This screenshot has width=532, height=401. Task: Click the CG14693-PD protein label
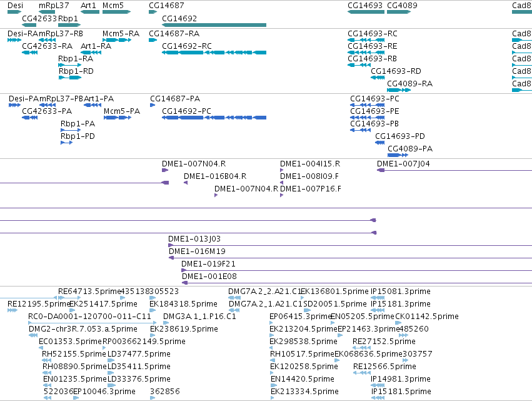point(400,136)
